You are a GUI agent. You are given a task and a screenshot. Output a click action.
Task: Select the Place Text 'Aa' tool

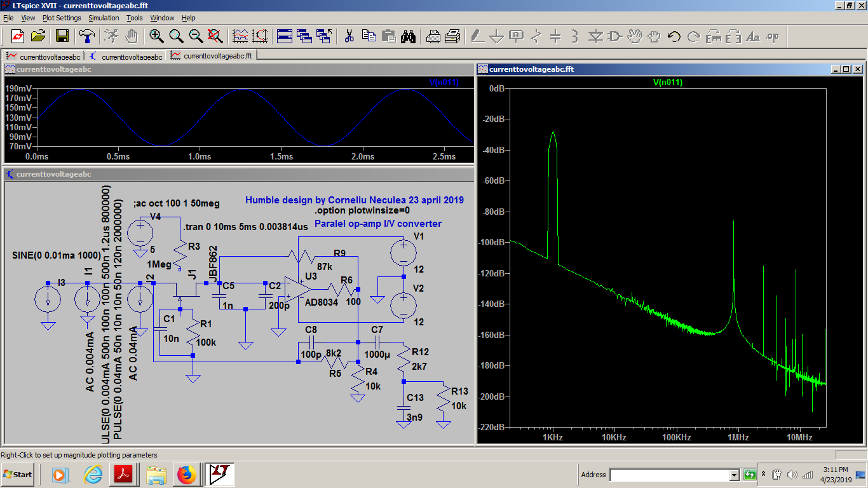click(x=753, y=36)
